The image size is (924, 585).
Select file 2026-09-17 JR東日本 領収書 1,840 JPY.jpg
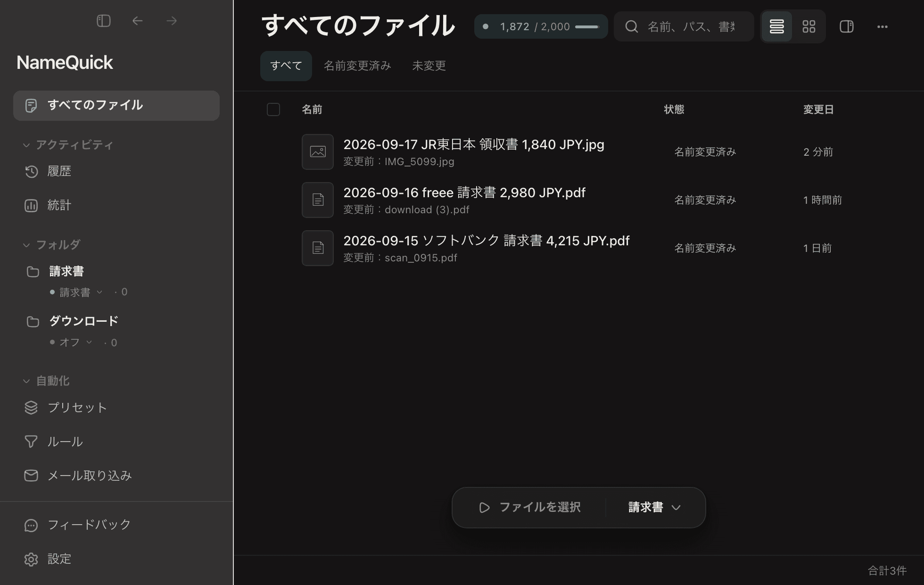tap(474, 144)
